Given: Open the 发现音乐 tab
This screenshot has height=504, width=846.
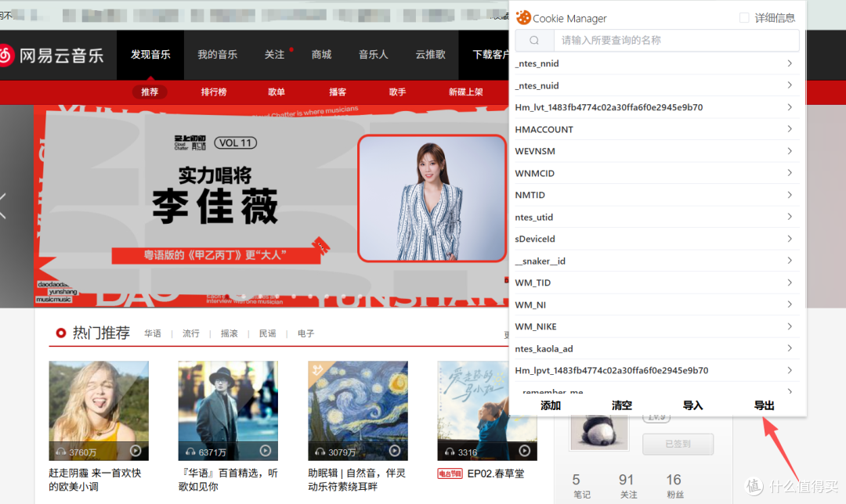Looking at the screenshot, I should pos(150,55).
